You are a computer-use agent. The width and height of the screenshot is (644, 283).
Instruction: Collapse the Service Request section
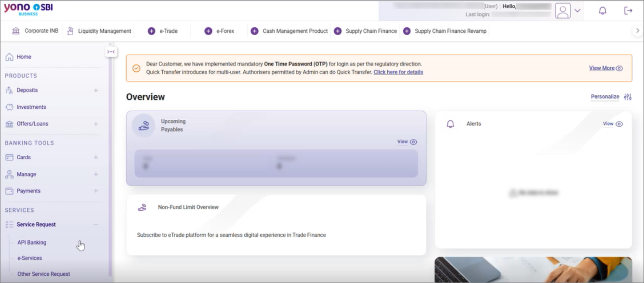pos(96,224)
